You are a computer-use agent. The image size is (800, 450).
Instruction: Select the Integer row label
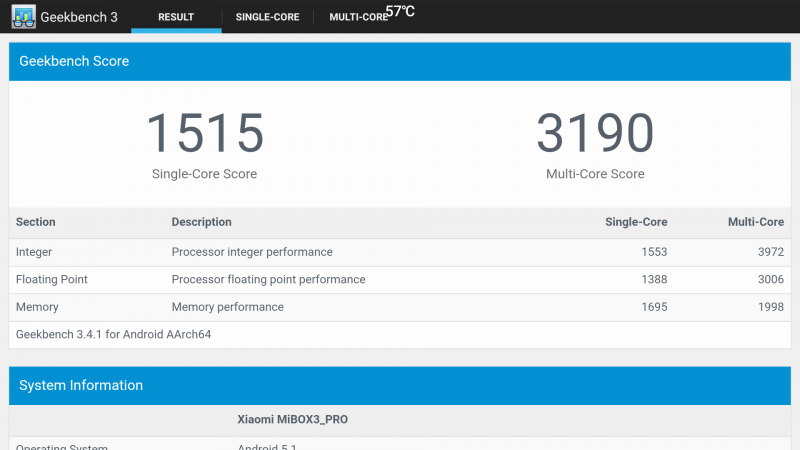34,252
